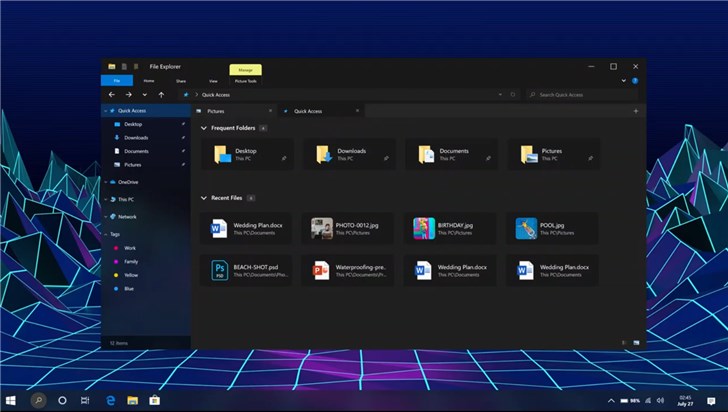
Task: Open Task View on the taskbar
Action: [85, 400]
